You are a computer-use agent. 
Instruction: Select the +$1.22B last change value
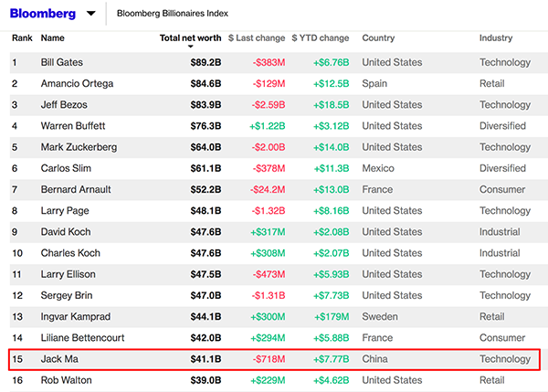click(x=268, y=126)
